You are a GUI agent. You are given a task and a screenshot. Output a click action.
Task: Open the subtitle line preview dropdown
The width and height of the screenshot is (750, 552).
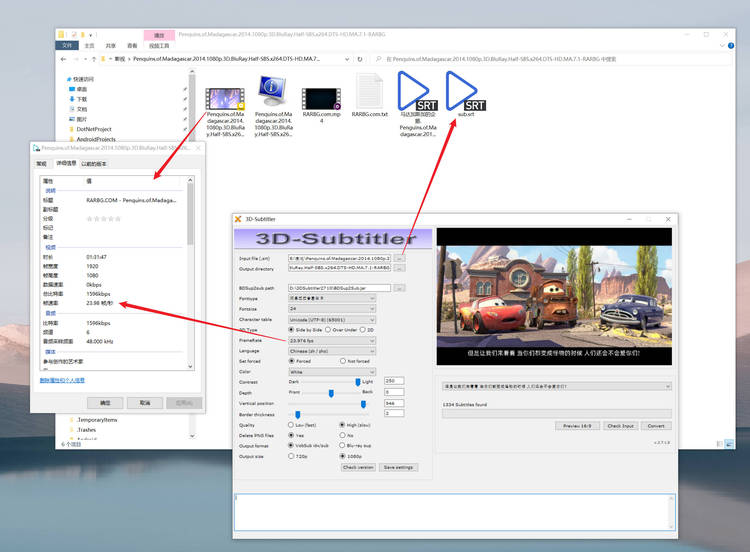pyautogui.click(x=557, y=386)
